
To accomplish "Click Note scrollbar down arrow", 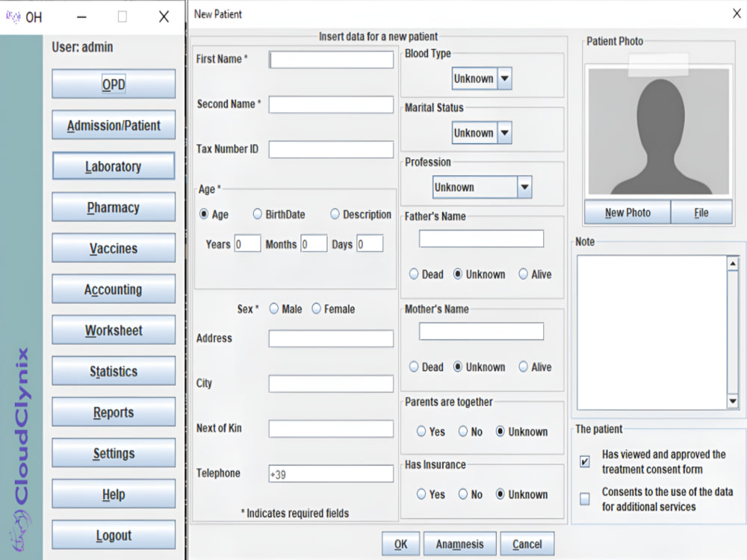I will pos(734,402).
